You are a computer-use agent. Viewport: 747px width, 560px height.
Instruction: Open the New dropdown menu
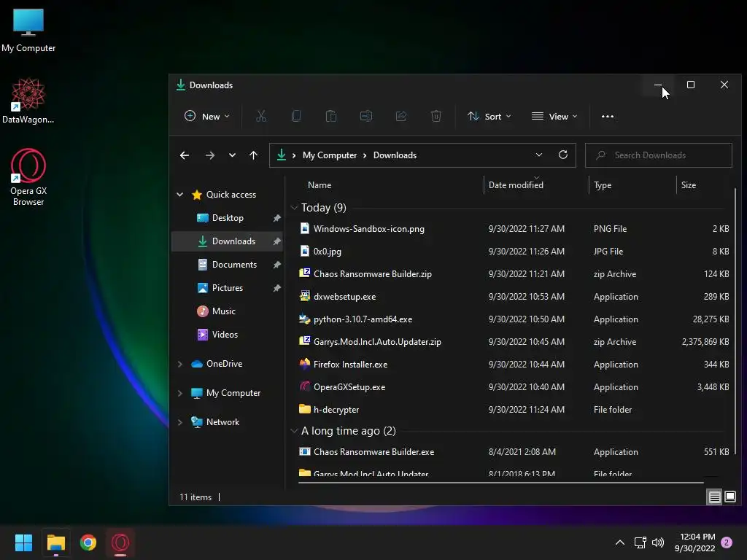(x=206, y=116)
